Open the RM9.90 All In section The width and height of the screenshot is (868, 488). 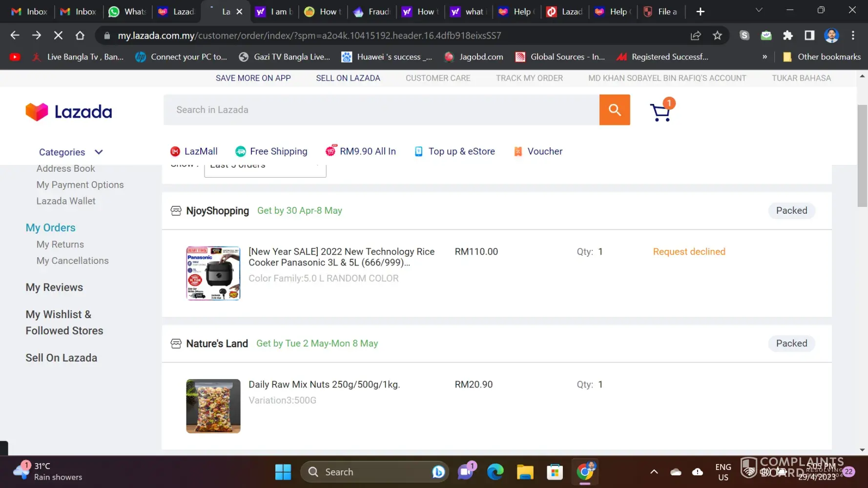(x=361, y=151)
